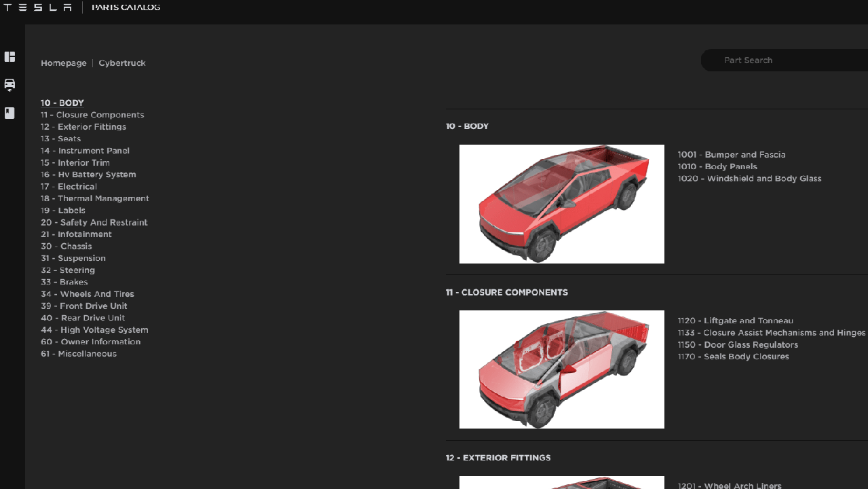
Task: Open 21 - Infotainment category
Action: point(76,234)
